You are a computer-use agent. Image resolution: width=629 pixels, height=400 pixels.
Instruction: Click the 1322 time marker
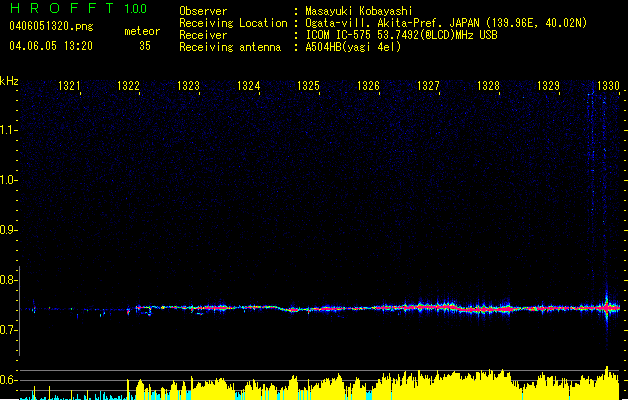[128, 86]
